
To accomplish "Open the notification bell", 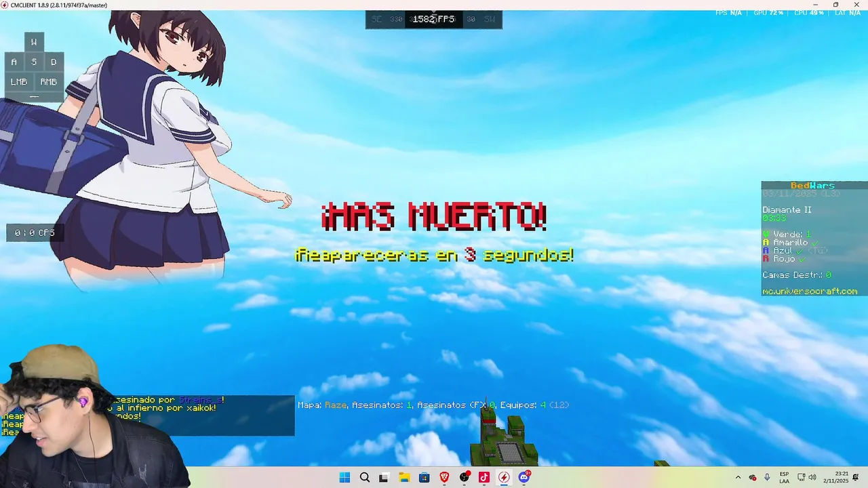I will click(856, 477).
